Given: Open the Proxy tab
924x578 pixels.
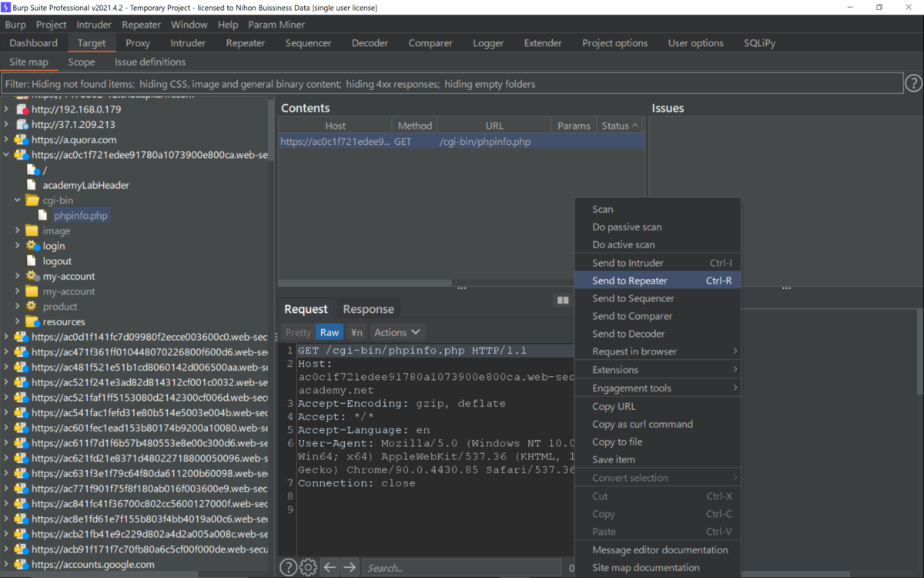Looking at the screenshot, I should point(138,43).
